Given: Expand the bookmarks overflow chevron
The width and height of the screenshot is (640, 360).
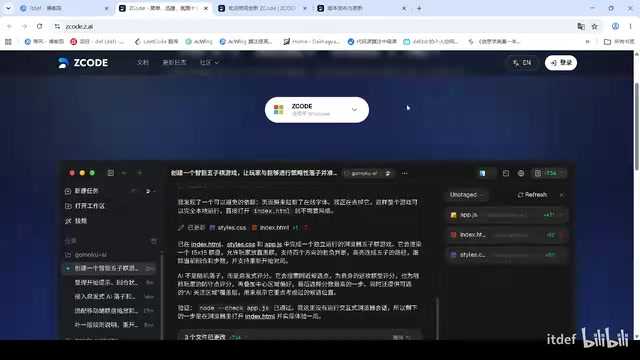Looking at the screenshot, I should coord(587,42).
